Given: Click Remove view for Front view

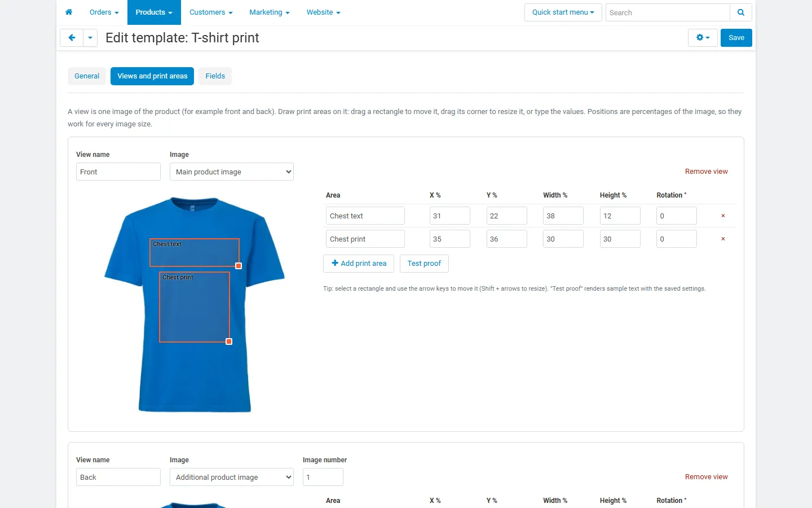Looking at the screenshot, I should (706, 172).
